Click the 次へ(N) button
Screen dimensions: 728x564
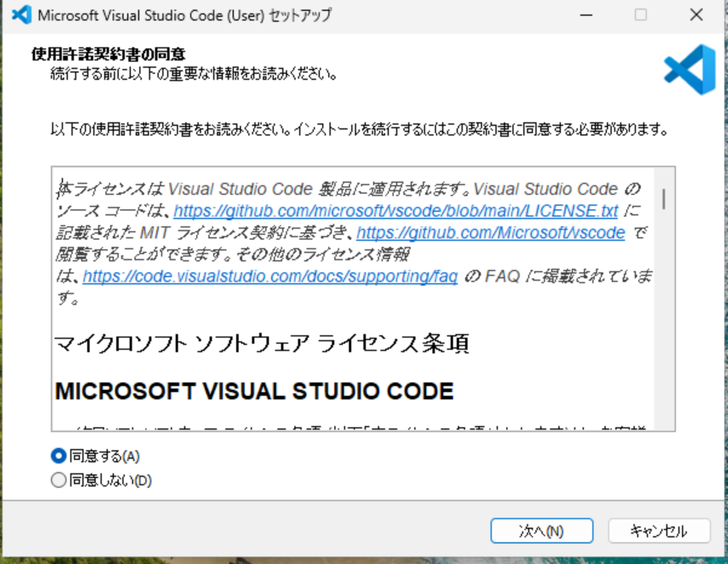point(541,531)
